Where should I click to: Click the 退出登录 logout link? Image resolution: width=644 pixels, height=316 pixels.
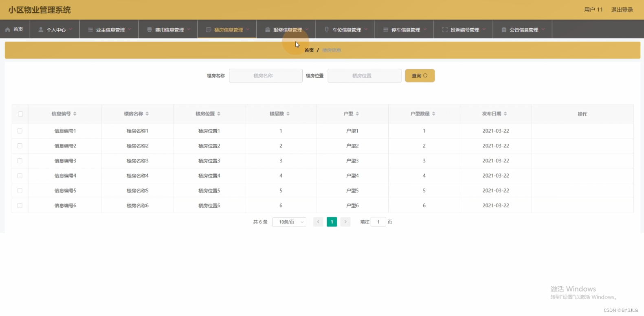pos(622,10)
